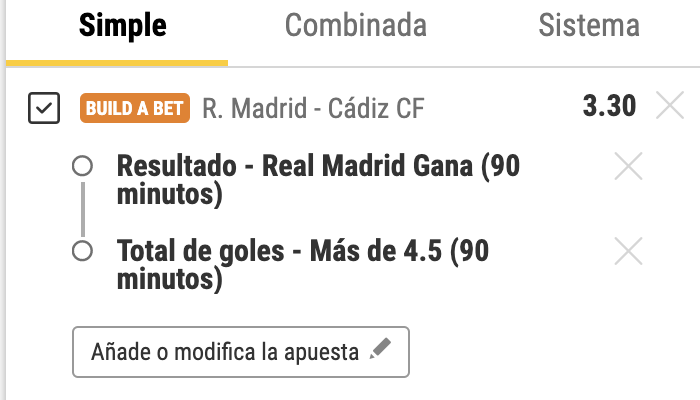The image size is (700, 400).
Task: Click the Resultado - Real Madrid Gana text
Action: click(318, 180)
